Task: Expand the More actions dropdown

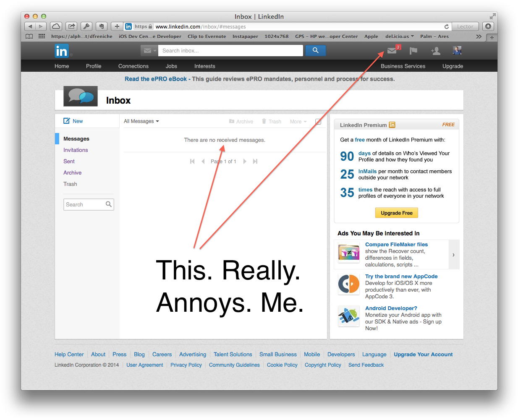Action: coord(298,122)
